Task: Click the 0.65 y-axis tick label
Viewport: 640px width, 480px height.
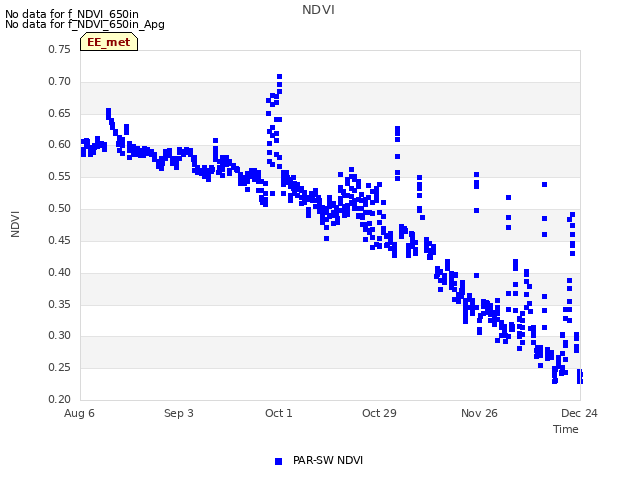Action: (60, 113)
